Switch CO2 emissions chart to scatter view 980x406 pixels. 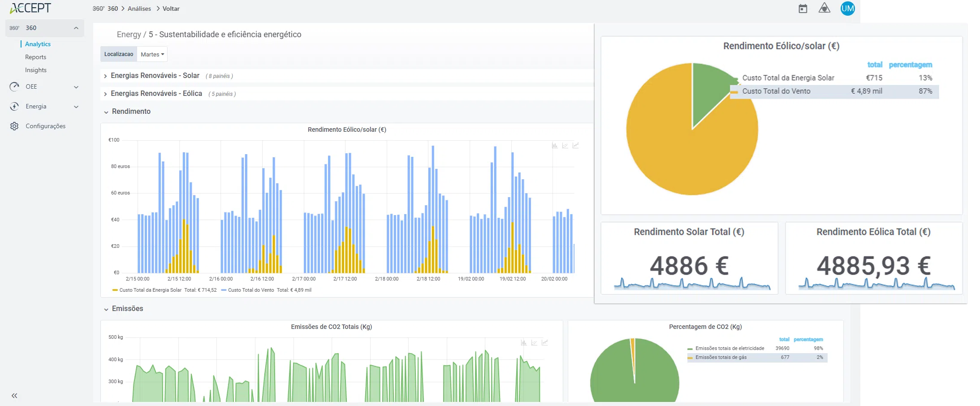point(534,343)
